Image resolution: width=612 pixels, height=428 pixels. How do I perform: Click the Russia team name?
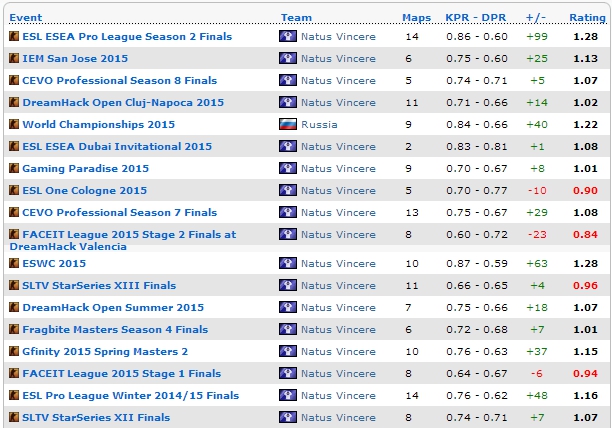(319, 124)
